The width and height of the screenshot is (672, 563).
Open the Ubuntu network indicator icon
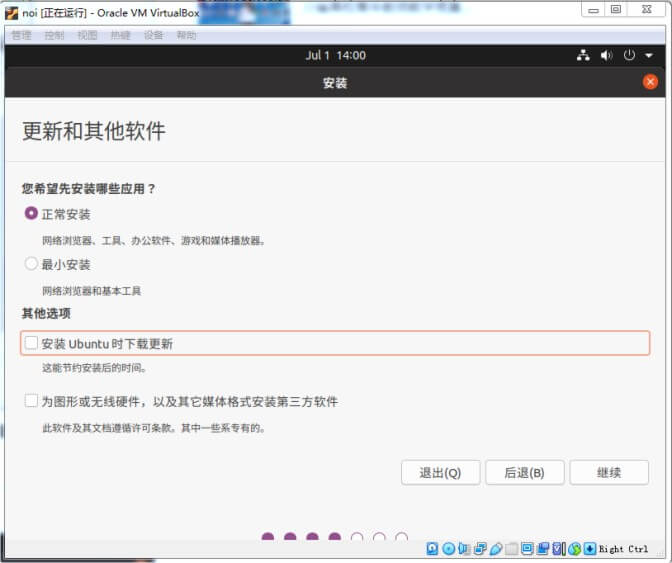click(x=583, y=55)
